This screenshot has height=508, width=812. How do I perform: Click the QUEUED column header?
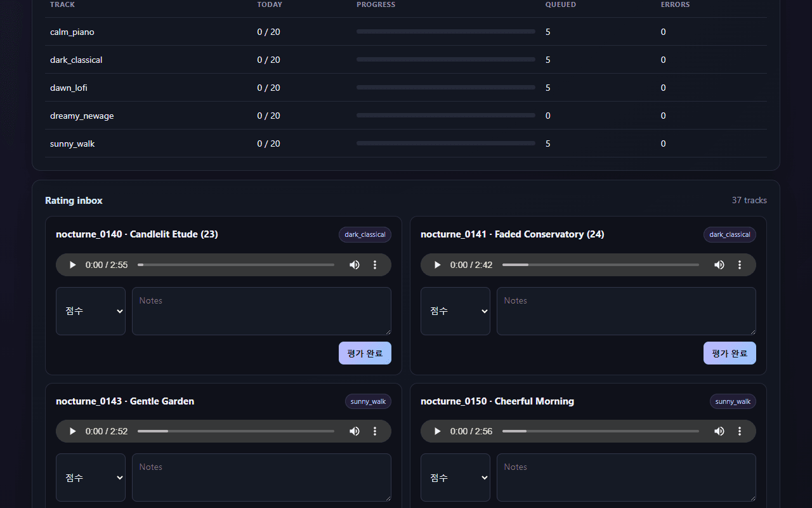click(x=561, y=4)
